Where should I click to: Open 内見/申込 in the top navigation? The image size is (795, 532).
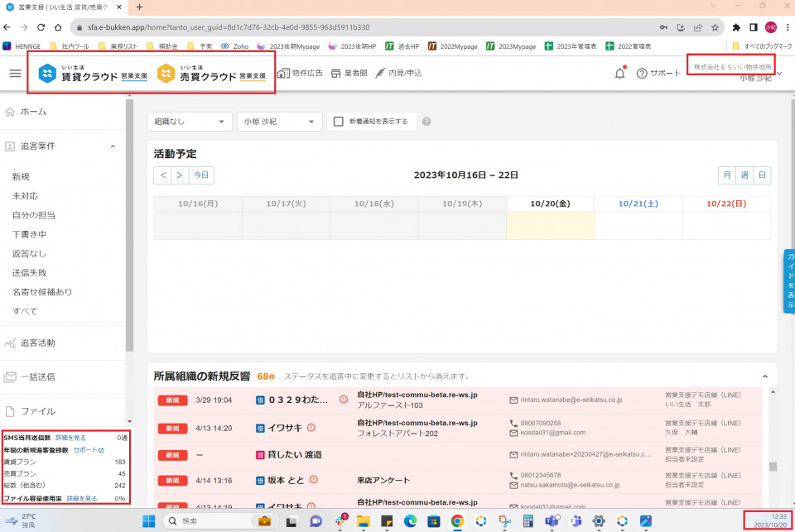point(398,73)
